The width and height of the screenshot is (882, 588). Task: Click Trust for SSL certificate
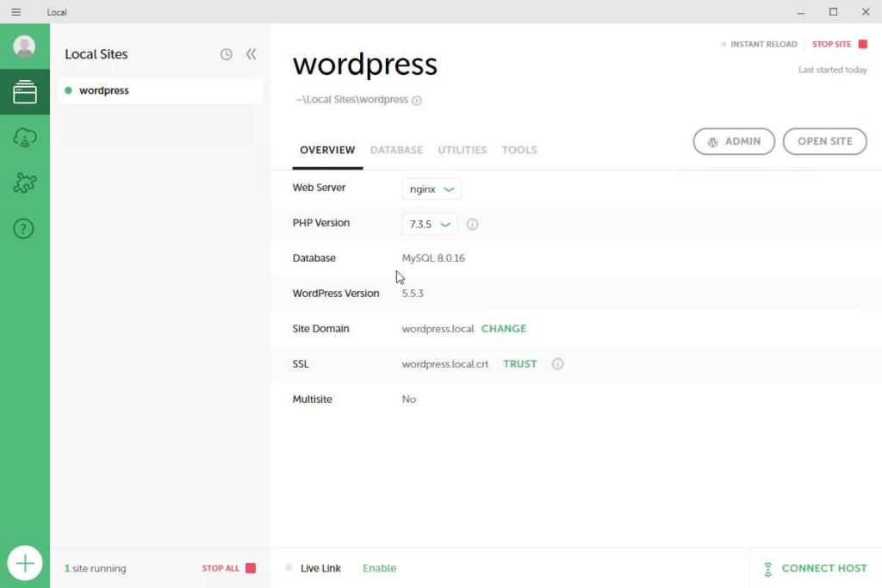click(519, 363)
